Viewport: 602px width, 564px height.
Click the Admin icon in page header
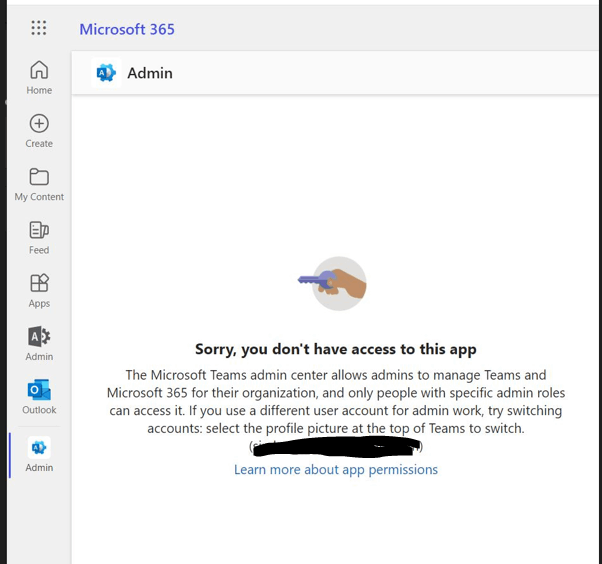(106, 73)
